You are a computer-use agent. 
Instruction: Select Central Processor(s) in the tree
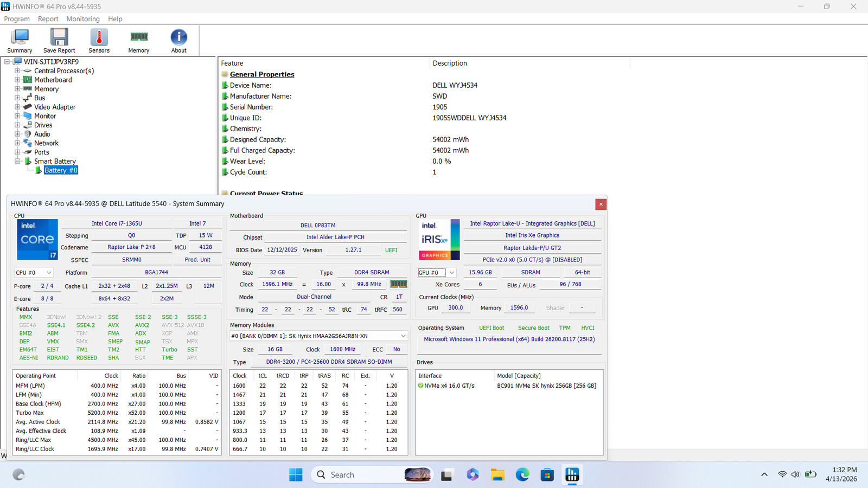click(64, 71)
